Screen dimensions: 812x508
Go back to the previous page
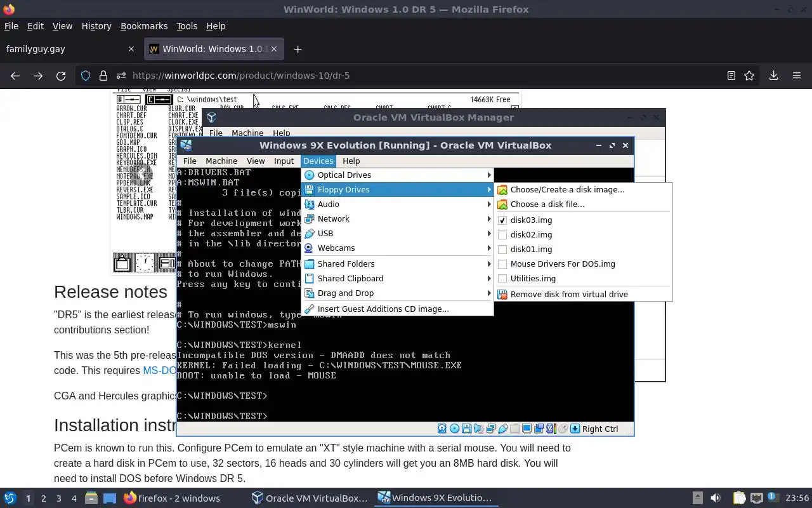[x=15, y=76]
